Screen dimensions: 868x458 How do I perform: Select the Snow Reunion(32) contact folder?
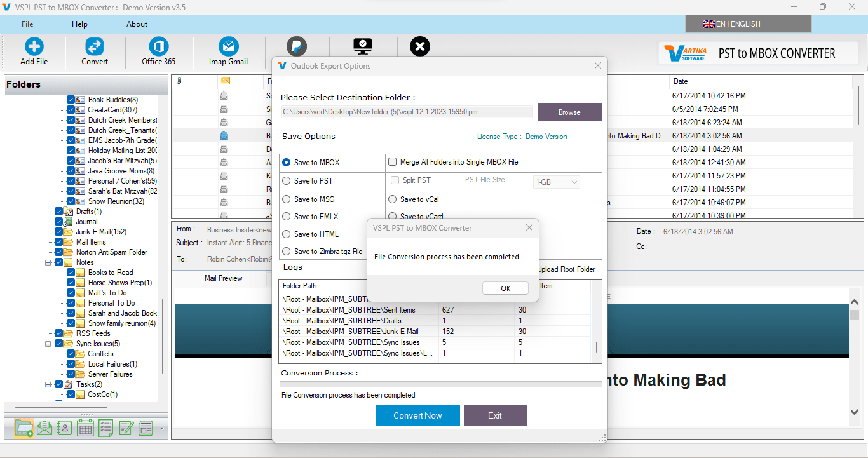(116, 201)
